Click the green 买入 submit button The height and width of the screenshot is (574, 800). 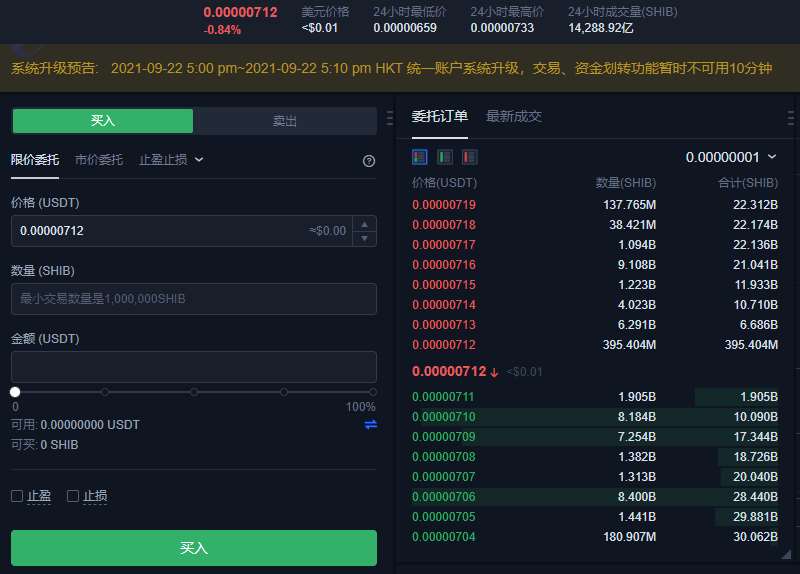[194, 548]
